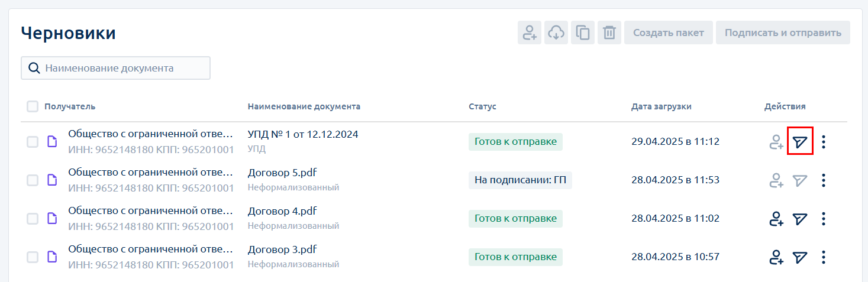
Task: Click recipient name in Договор 5.pdf row
Action: click(x=150, y=173)
